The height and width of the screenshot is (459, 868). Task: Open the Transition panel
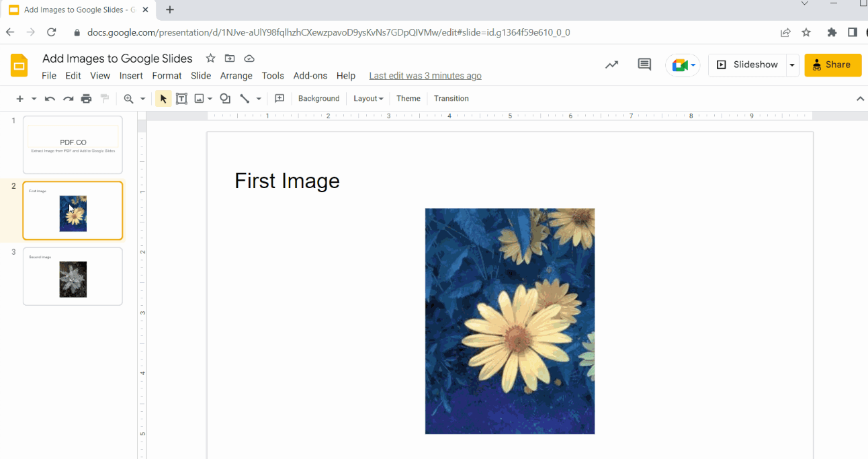tap(451, 99)
